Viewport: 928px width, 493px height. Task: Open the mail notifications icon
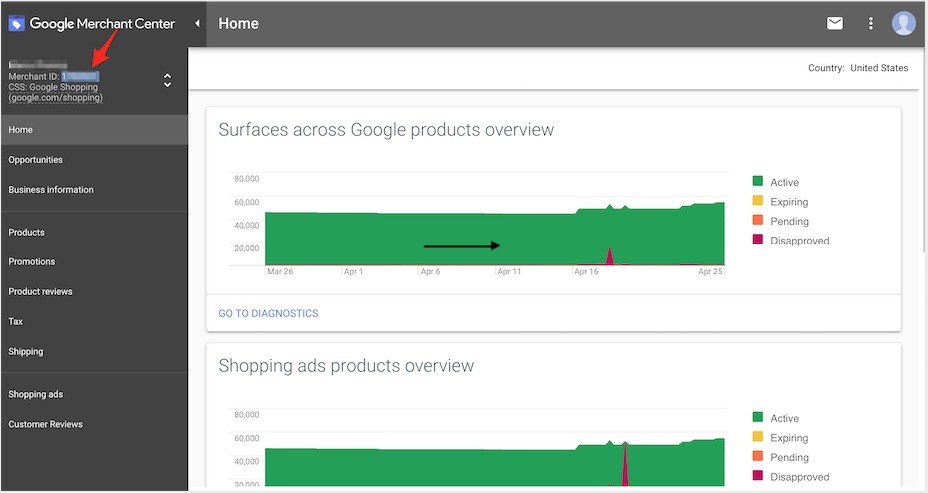point(834,23)
